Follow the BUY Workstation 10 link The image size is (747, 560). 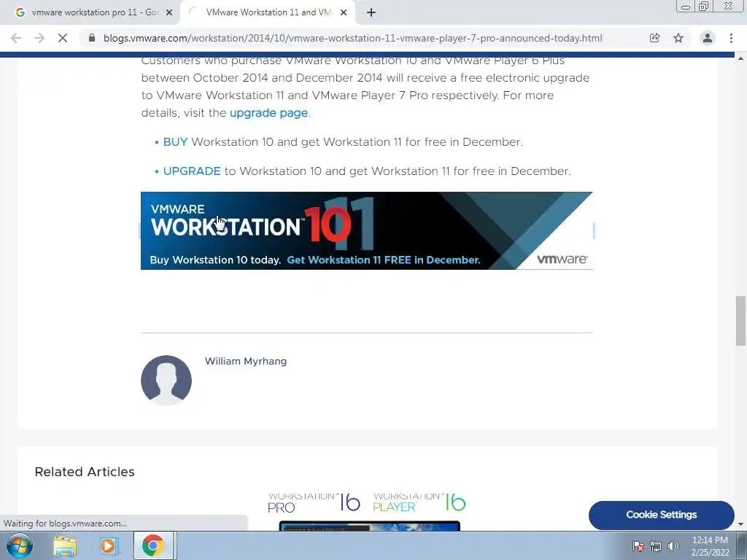(175, 142)
